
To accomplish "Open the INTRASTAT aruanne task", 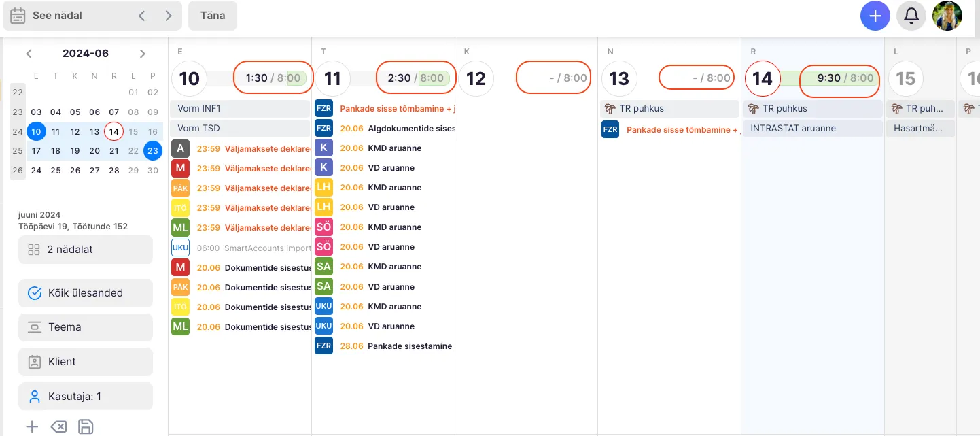I will click(x=813, y=128).
